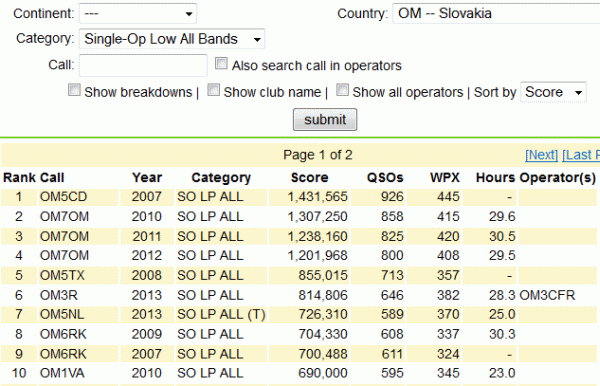Screen dimensions: 600x386
Task: Click score 855,015
Action: (323, 275)
